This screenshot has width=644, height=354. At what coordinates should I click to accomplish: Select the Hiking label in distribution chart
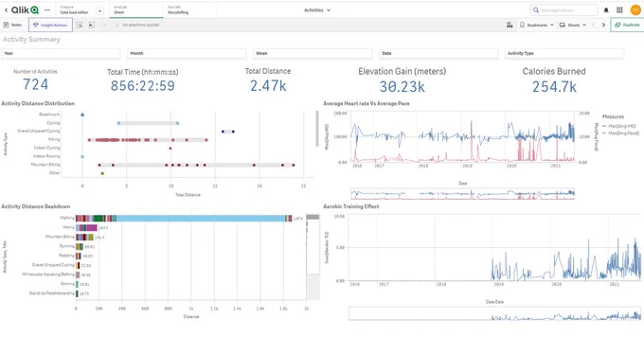[54, 139]
